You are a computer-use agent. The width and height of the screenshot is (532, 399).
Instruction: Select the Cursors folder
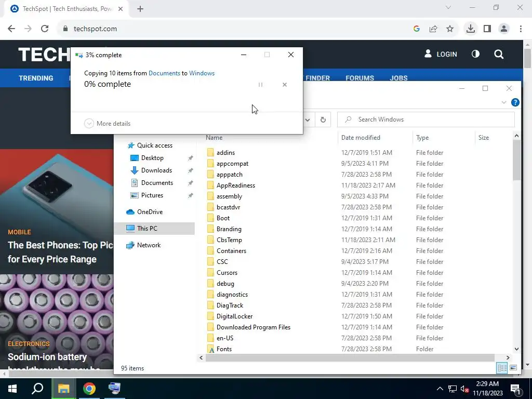(227, 273)
